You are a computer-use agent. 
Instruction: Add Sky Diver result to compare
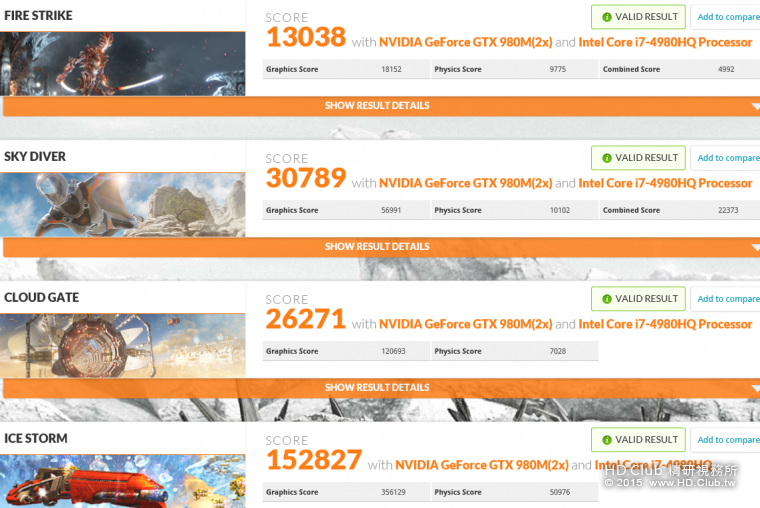[726, 158]
